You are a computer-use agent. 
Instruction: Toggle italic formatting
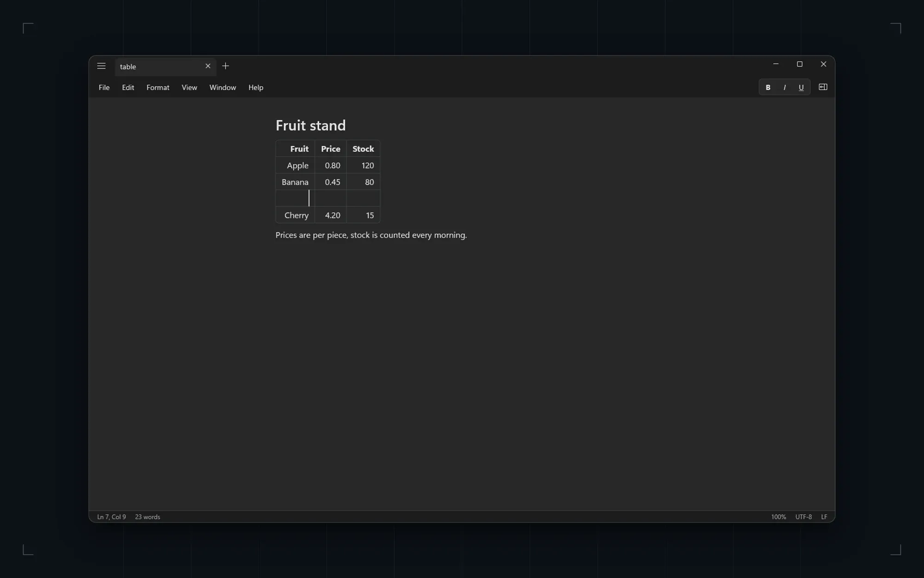coord(784,87)
